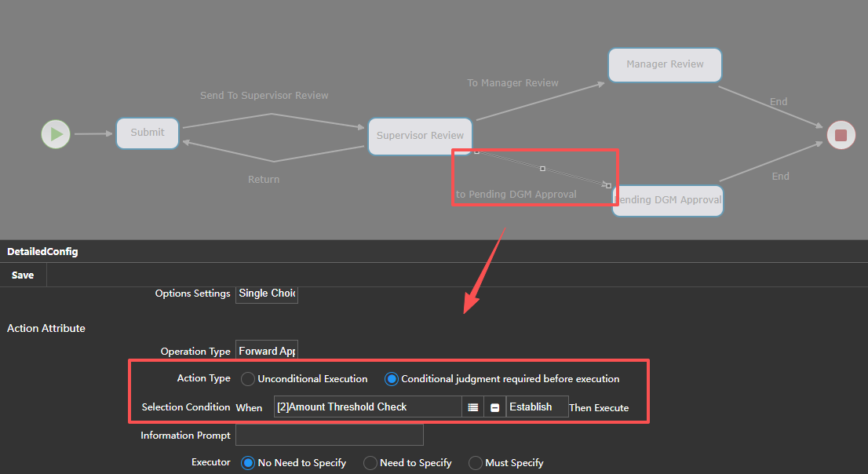This screenshot has height=474, width=868.
Task: Choose Must Specify executor option
Action: tap(476, 463)
